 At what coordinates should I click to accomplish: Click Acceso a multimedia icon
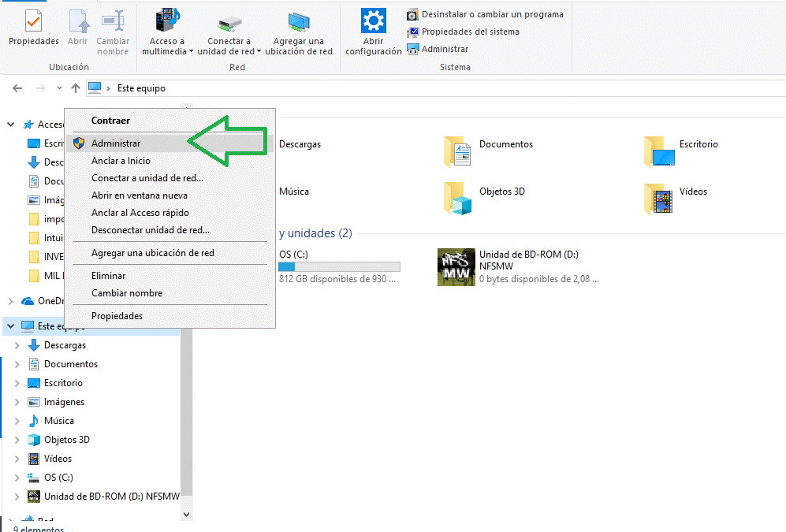pyautogui.click(x=167, y=22)
